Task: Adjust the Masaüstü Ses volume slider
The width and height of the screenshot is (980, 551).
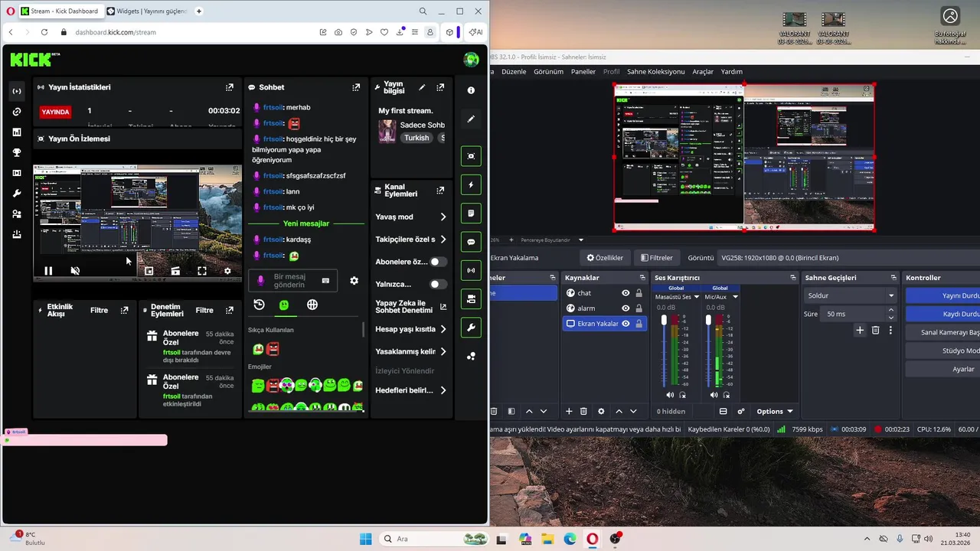Action: pos(664,352)
